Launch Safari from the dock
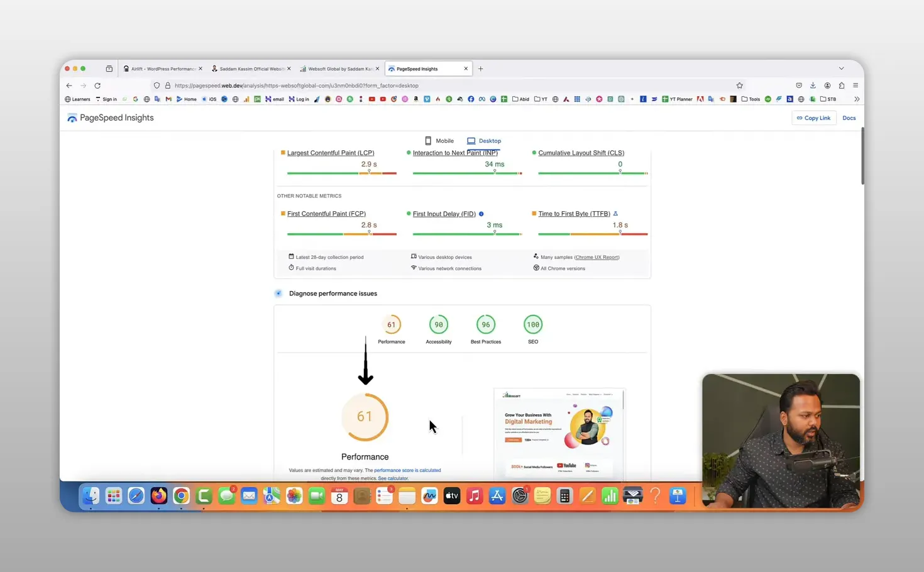This screenshot has width=924, height=572. click(136, 496)
